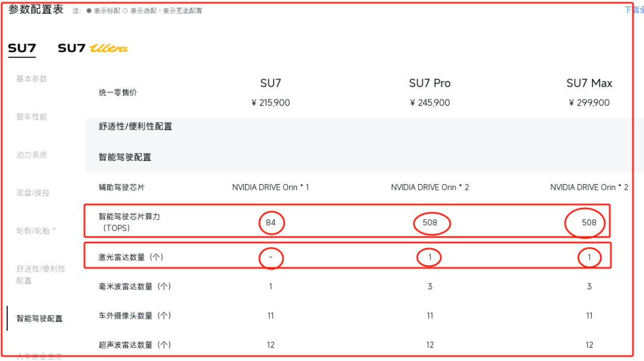Click the ¥ 215,900 price
Image resolution: width=644 pixels, height=361 pixels.
click(271, 102)
